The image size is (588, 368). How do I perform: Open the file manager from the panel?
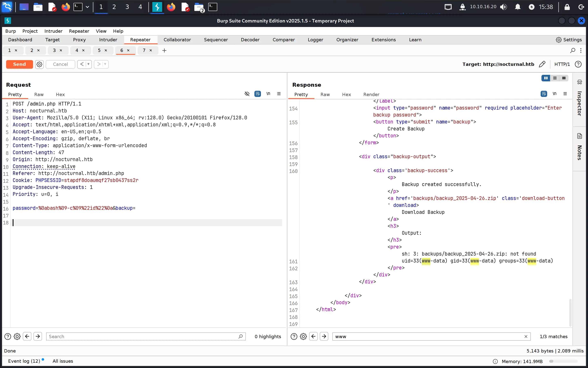click(38, 7)
